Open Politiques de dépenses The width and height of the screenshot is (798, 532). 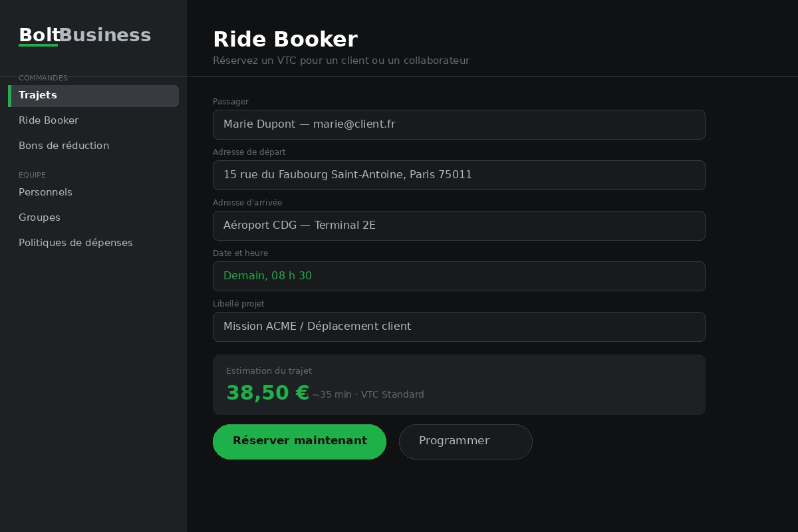(75, 243)
